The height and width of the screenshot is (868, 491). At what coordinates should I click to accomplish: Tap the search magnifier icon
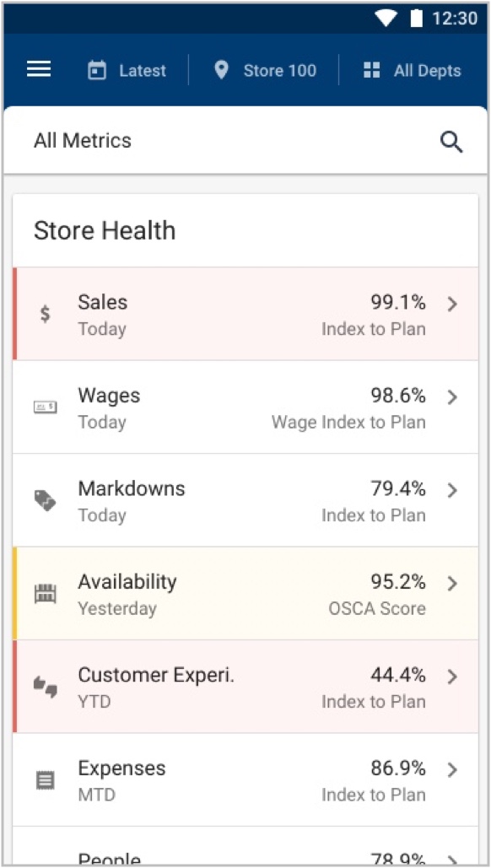click(451, 142)
